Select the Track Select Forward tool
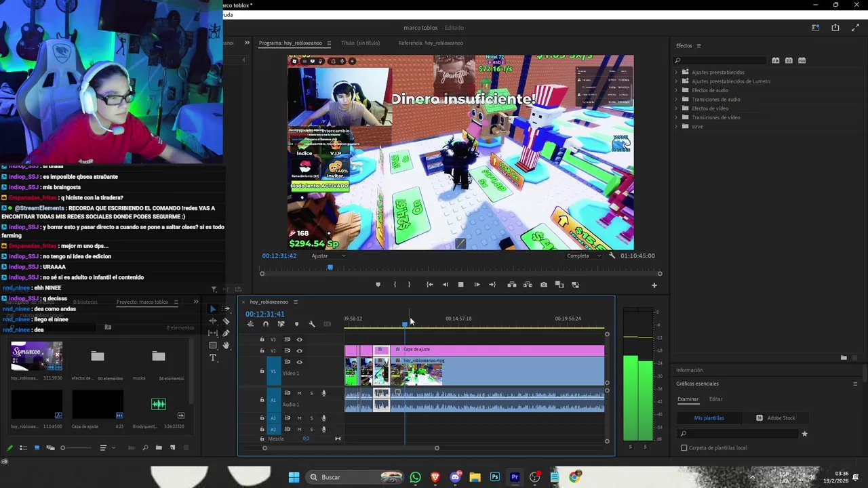 pos(226,308)
